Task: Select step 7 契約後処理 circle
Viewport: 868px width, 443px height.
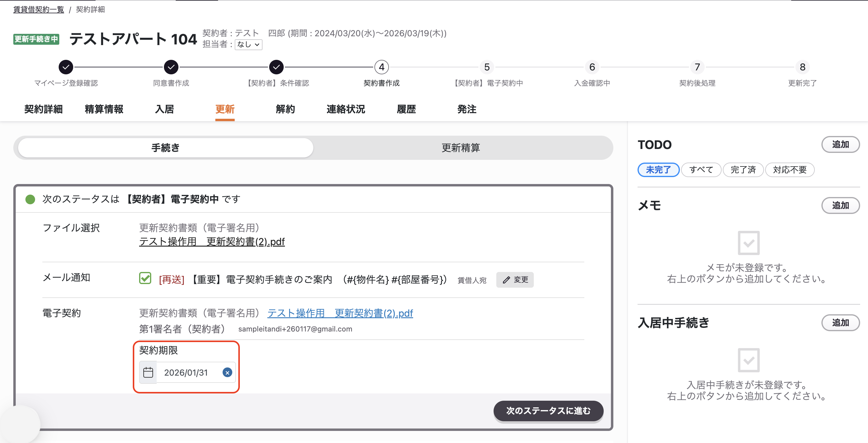Action: 697,67
